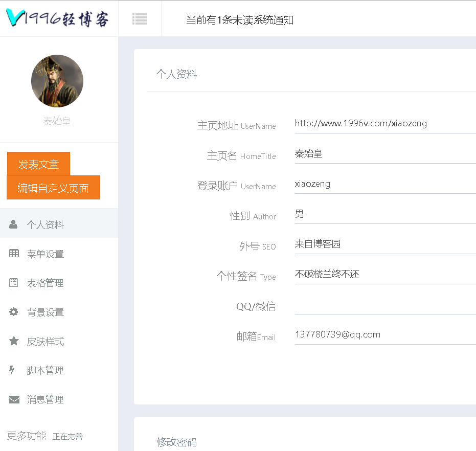Click the gear icon beside 背景设置
This screenshot has height=451, width=476.
[14, 312]
